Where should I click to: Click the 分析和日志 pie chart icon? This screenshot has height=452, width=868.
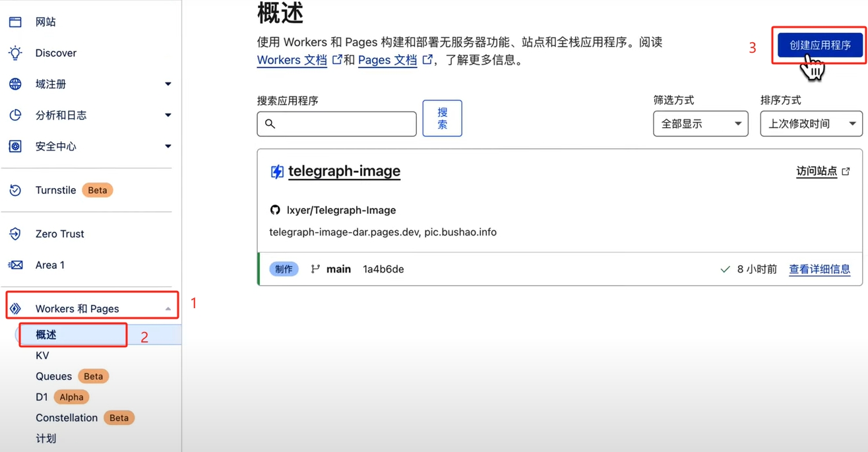pyautogui.click(x=15, y=115)
